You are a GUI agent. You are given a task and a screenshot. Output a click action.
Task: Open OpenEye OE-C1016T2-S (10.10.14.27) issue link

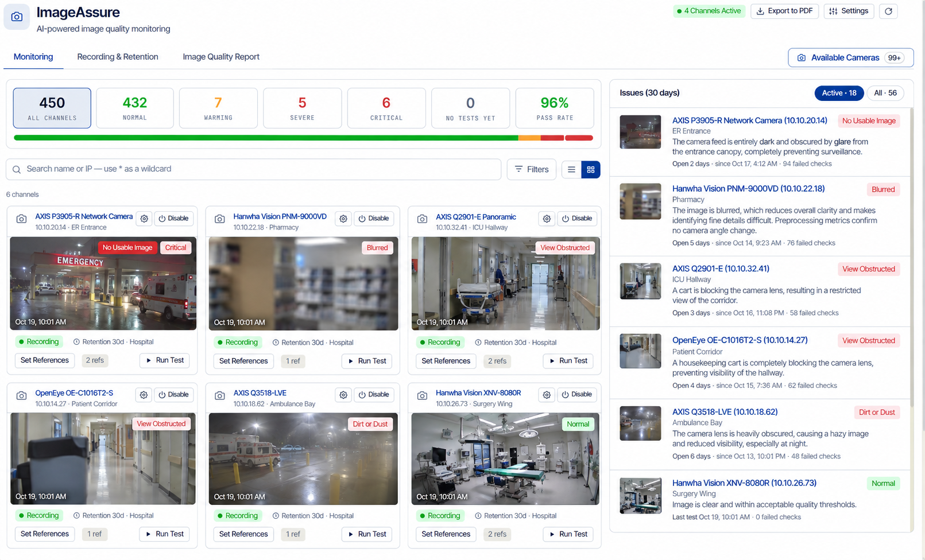point(740,340)
